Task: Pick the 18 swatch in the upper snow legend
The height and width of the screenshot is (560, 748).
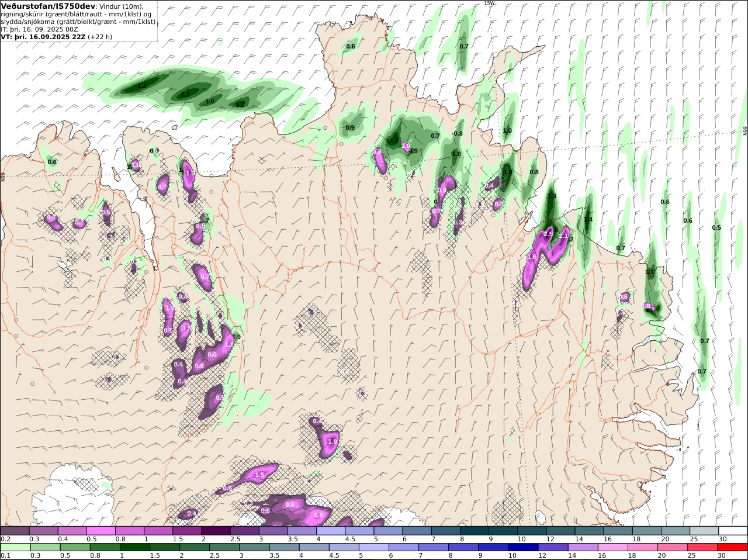Action: (647, 530)
